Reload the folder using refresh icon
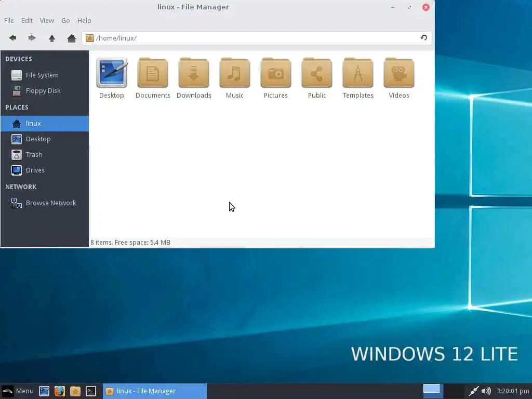532x399 pixels. [424, 37]
